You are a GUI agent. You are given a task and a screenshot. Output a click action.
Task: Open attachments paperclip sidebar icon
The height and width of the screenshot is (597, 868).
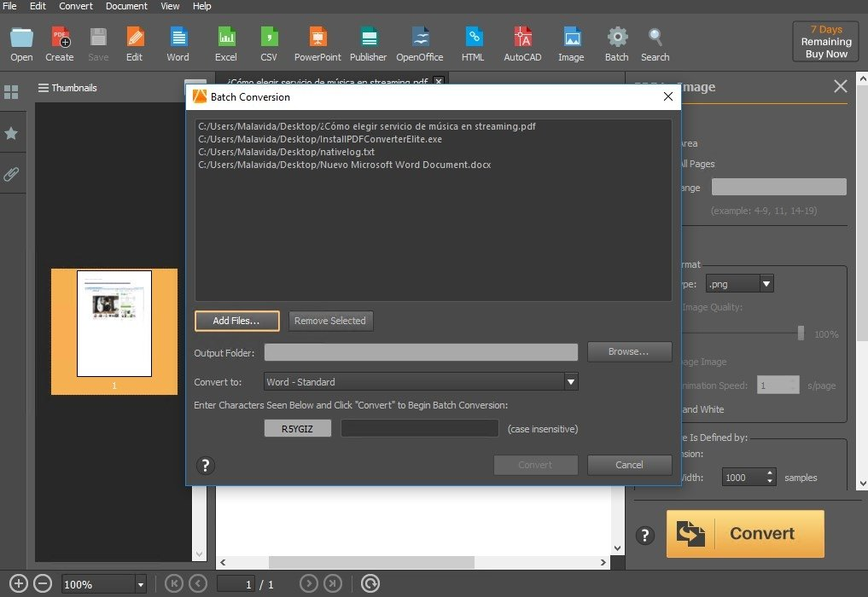click(11, 175)
